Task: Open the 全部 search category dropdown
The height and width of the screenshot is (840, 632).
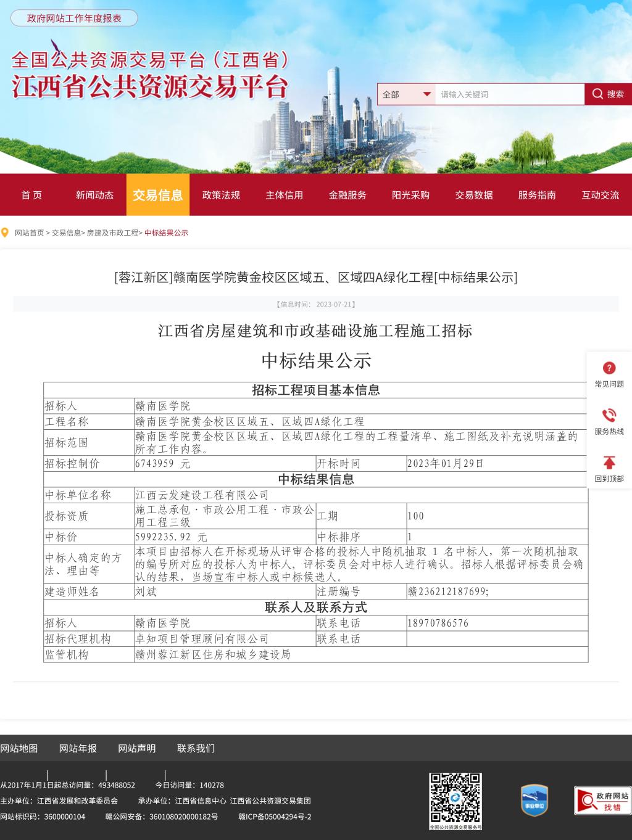Action: 407,94
